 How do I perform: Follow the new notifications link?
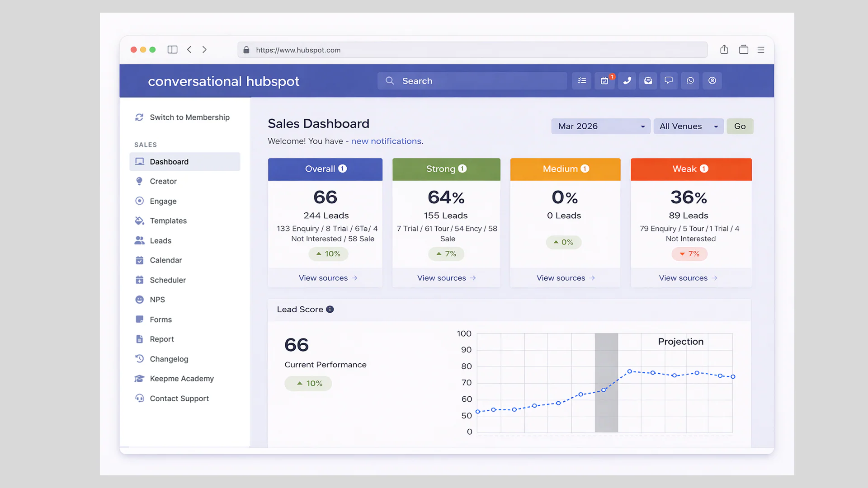coord(386,141)
